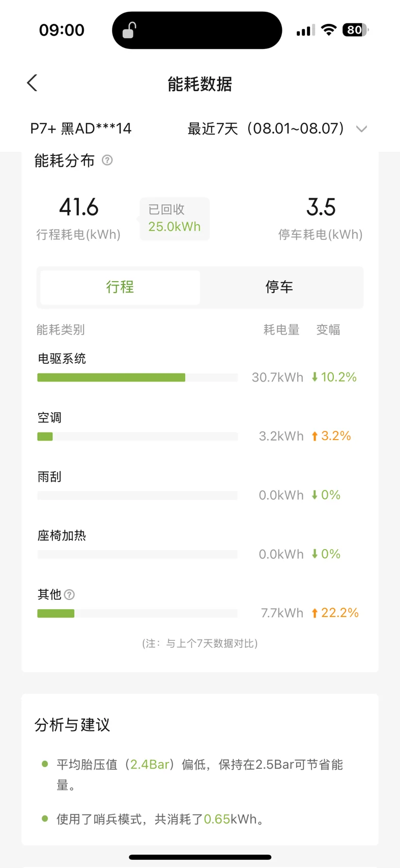Tap the orange up arrow beside 22.2%

tap(315, 613)
